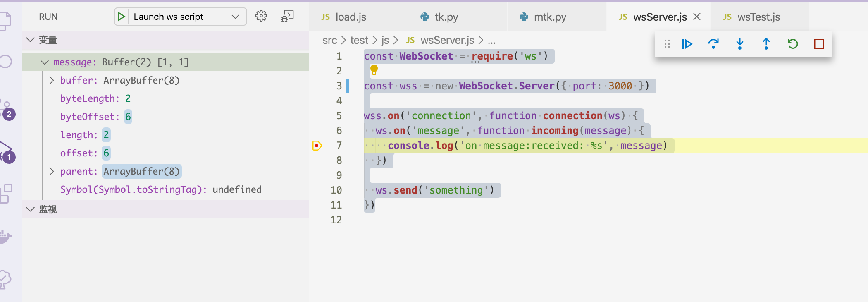
Task: Select the byteLength: 2 variable row
Action: [166, 98]
